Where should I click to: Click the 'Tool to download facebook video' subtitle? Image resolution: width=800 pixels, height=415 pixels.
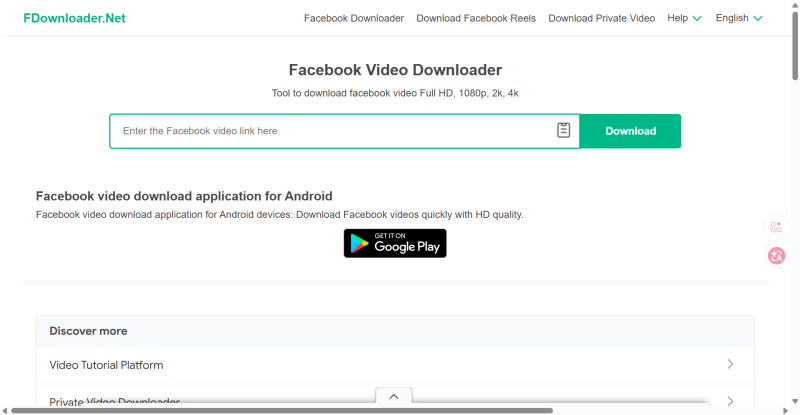coord(395,93)
